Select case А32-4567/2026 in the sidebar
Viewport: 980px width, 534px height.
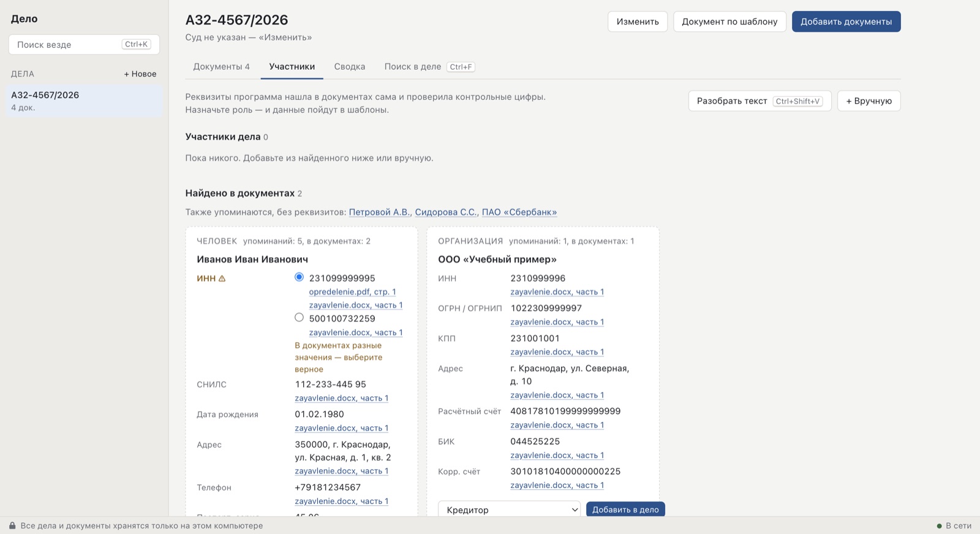(85, 101)
